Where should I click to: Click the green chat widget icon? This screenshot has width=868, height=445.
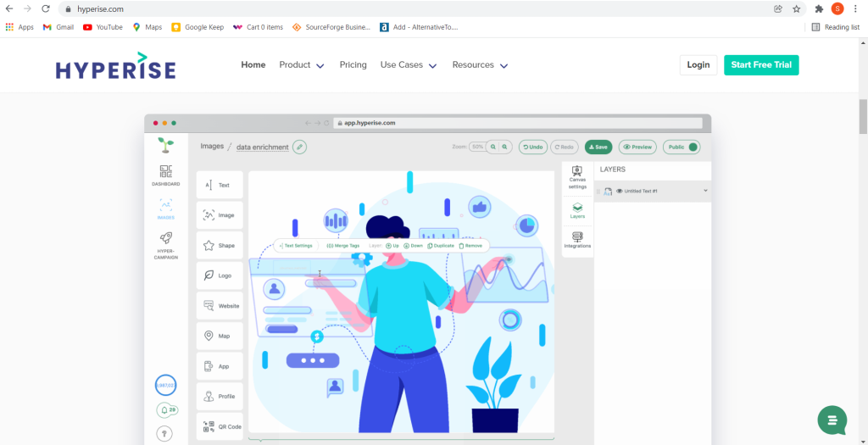[x=832, y=420]
